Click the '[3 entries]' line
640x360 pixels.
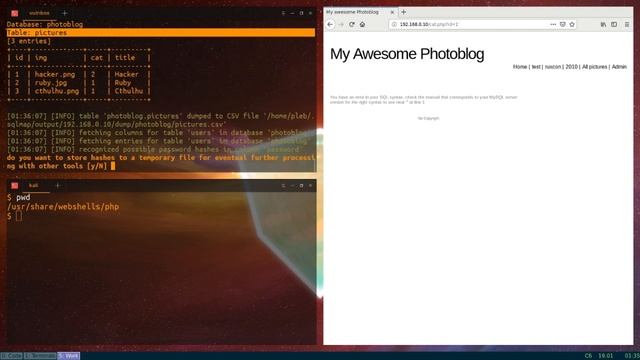(x=29, y=41)
